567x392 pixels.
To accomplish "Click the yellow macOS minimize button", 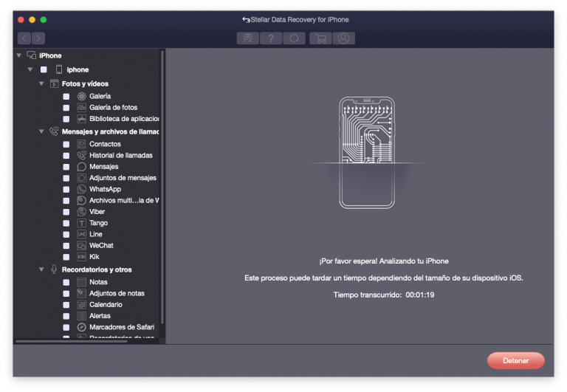I will 32,19.
